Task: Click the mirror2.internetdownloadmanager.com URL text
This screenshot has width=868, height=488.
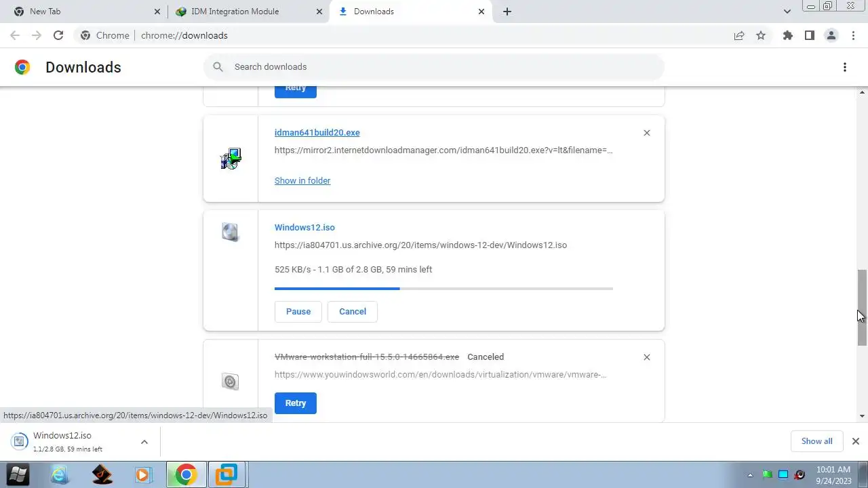Action: pos(443,150)
